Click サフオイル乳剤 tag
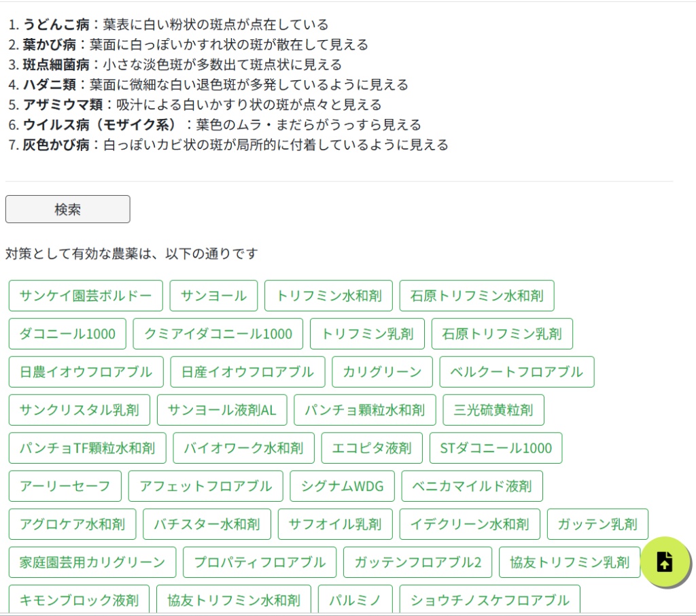Image resolution: width=696 pixels, height=616 pixels. tap(335, 524)
